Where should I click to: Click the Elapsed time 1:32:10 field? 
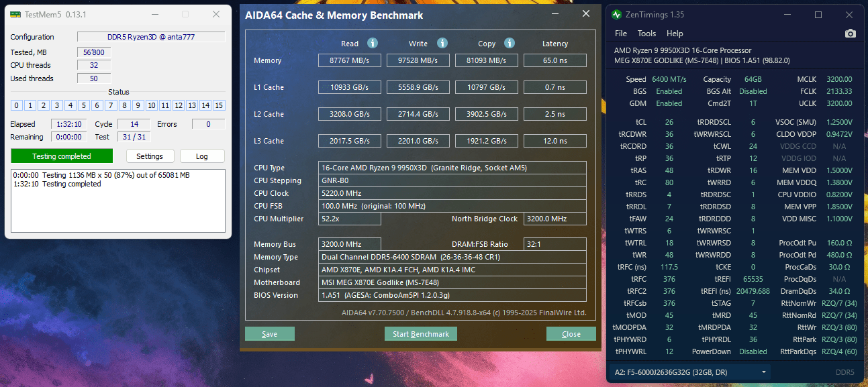point(70,124)
